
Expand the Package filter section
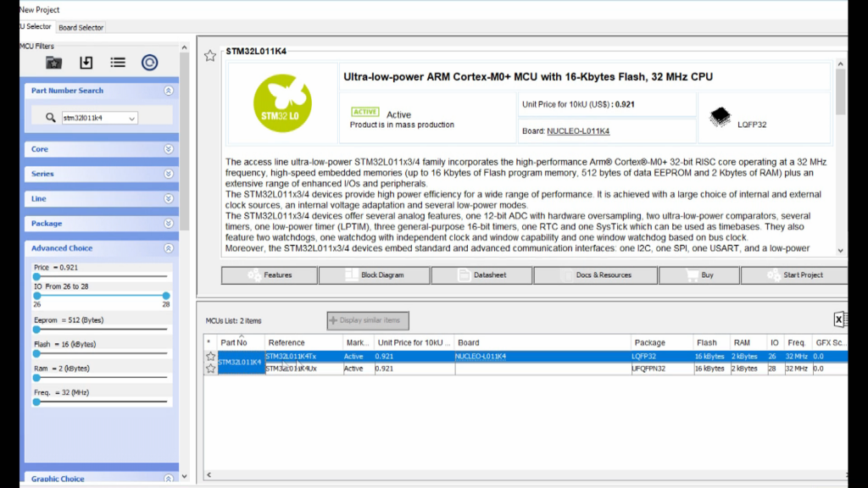click(168, 224)
